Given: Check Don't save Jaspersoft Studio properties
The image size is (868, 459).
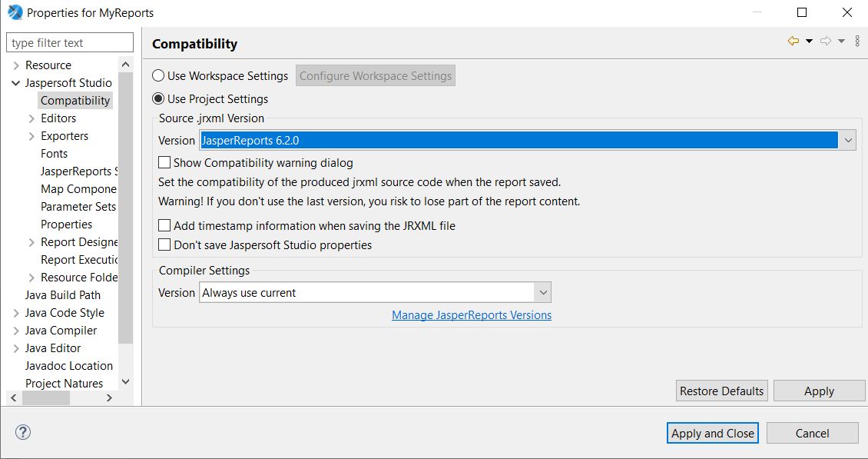Looking at the screenshot, I should pyautogui.click(x=164, y=244).
